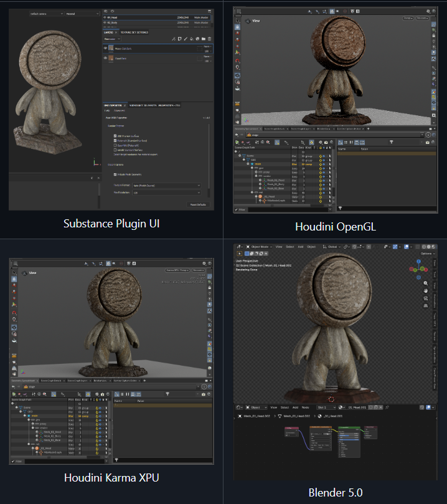Click the funnel filter icon in Houdini OpenGL right pane

391,142
